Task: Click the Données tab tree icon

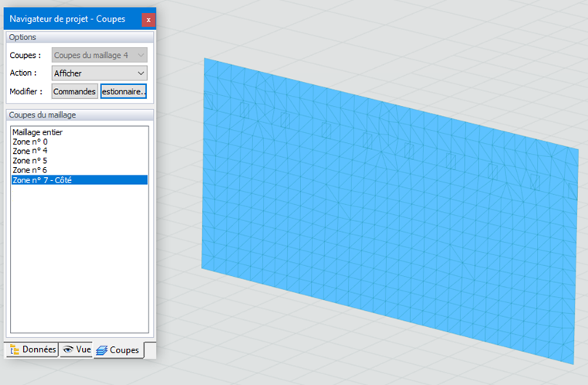Action: (x=15, y=349)
